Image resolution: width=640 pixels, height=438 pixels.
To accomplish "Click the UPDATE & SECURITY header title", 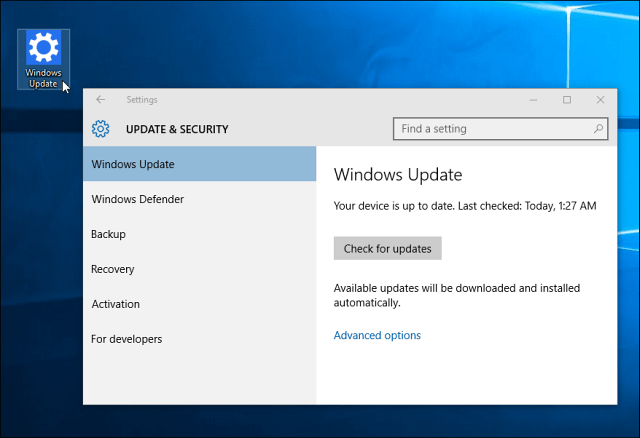I will [x=177, y=129].
